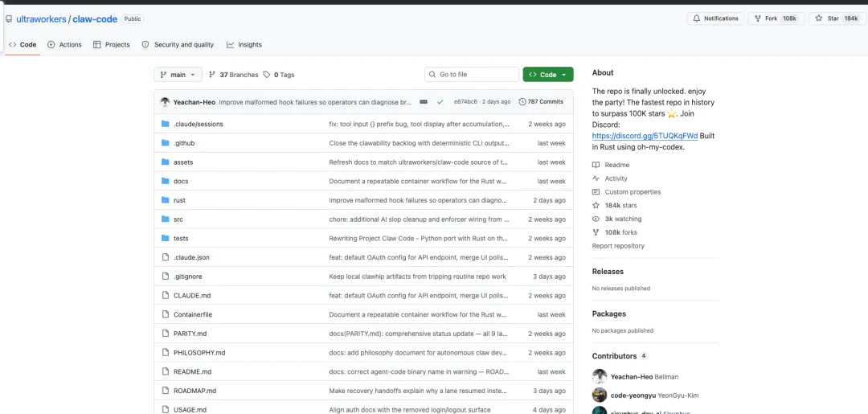This screenshot has height=414, width=868.
Task: Open the Custom properties link
Action: (x=633, y=192)
